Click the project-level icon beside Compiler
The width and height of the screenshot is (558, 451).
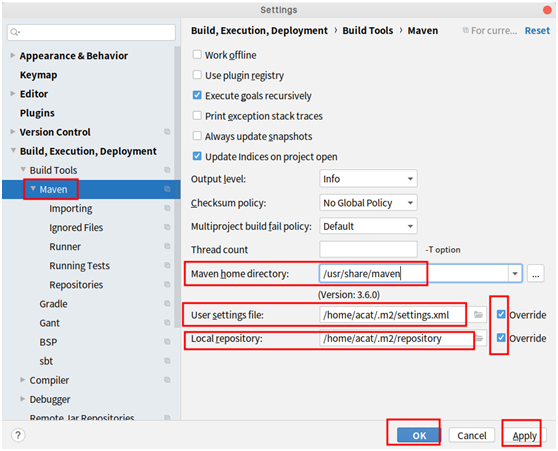pyautogui.click(x=167, y=380)
